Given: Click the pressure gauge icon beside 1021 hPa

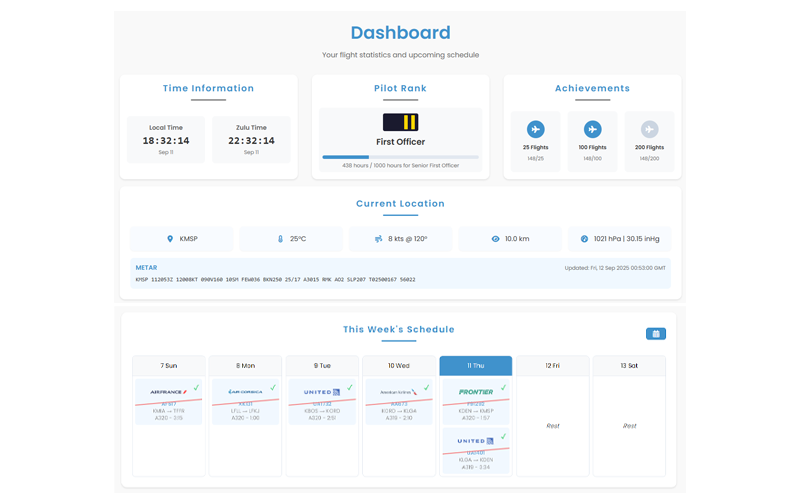Looking at the screenshot, I should point(584,239).
